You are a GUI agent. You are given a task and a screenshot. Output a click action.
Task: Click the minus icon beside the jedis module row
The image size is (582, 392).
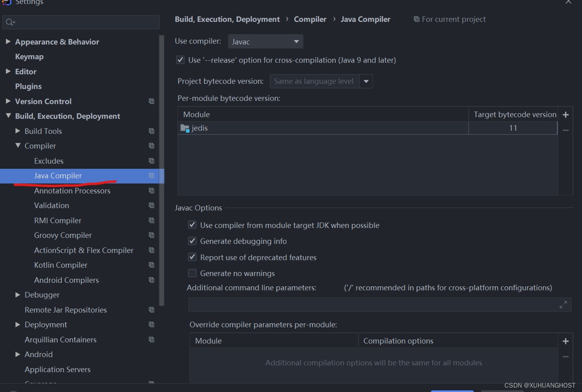click(566, 130)
